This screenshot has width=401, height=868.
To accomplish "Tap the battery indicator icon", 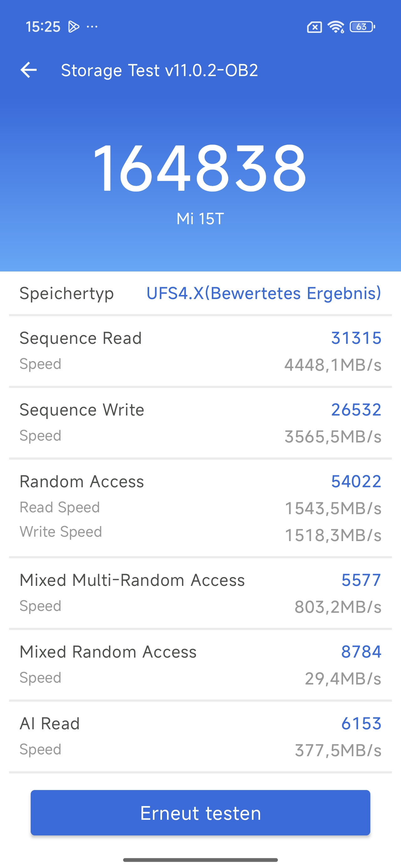I will click(362, 27).
